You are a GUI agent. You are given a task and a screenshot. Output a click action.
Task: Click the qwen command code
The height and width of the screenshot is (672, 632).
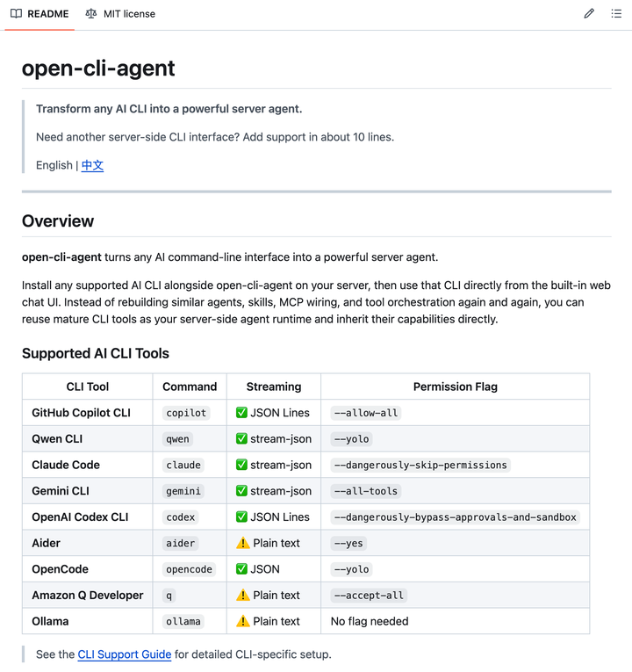[x=177, y=439]
